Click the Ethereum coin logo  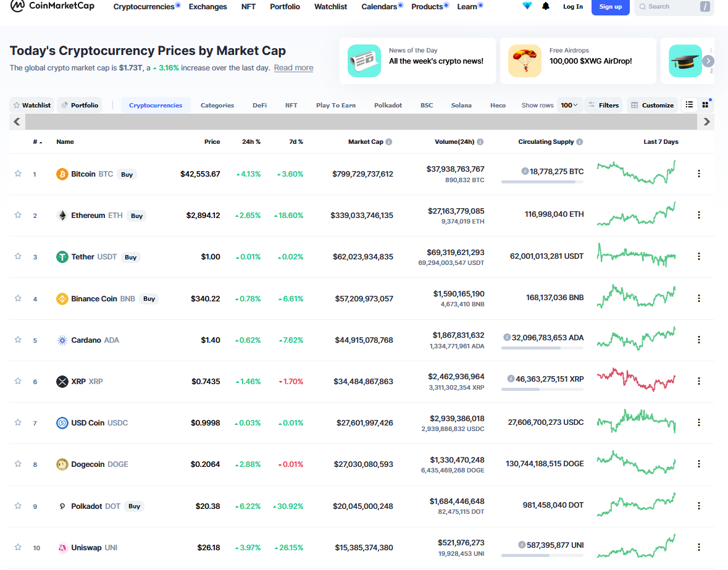(x=62, y=216)
